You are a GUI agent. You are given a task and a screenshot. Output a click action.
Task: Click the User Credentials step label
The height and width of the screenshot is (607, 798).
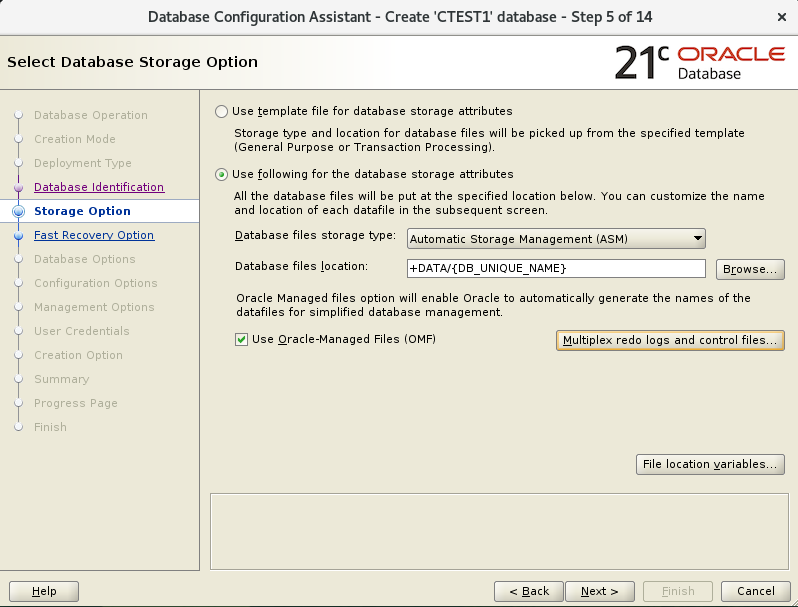pos(81,331)
